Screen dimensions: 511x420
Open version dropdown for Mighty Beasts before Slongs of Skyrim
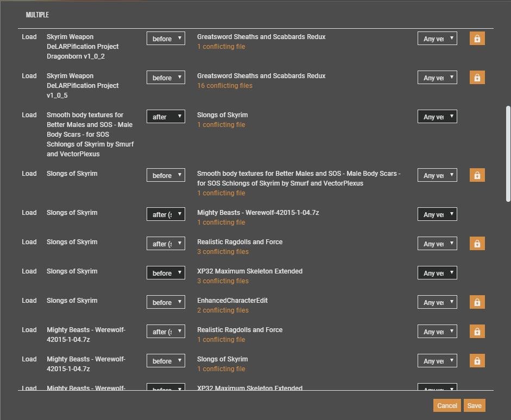click(437, 361)
